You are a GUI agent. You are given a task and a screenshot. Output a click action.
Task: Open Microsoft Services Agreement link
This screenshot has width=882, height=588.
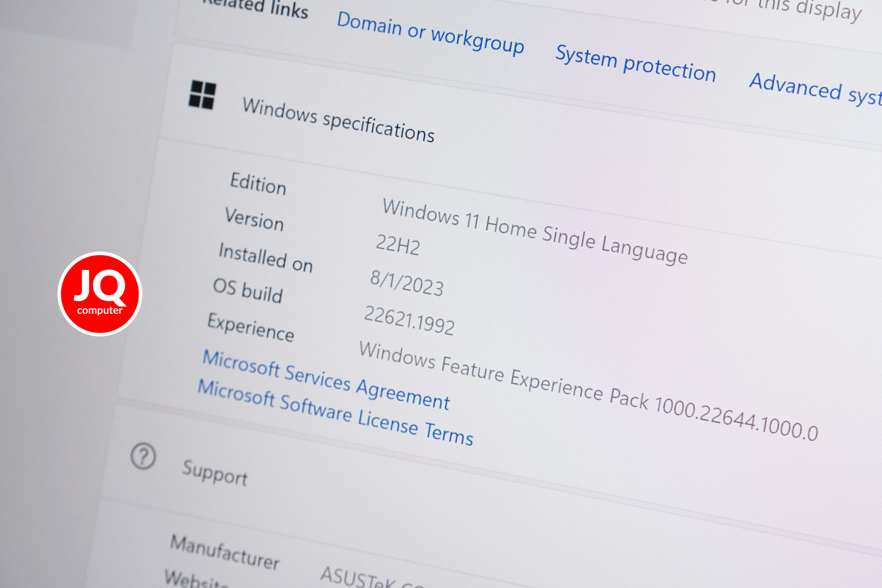coord(326,380)
